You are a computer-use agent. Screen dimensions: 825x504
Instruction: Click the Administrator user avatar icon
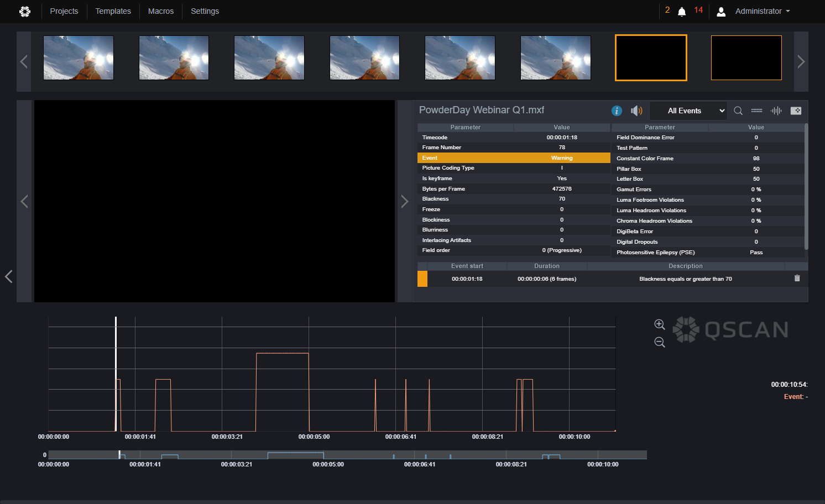click(x=721, y=12)
